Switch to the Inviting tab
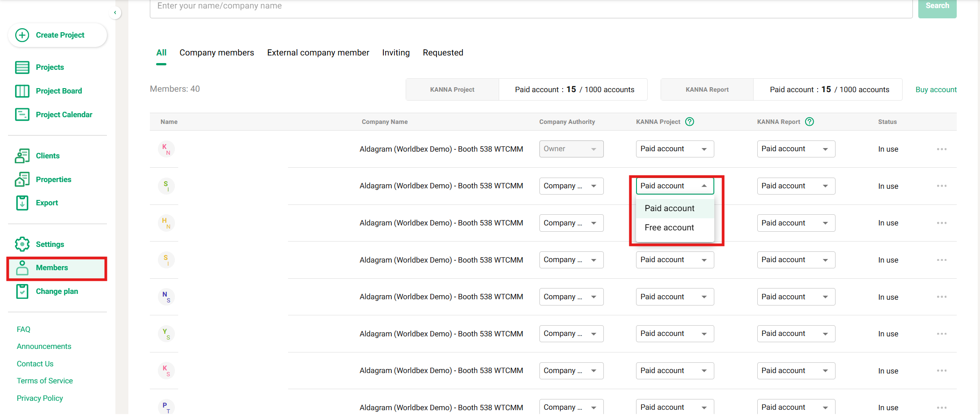The image size is (980, 416). tap(395, 53)
